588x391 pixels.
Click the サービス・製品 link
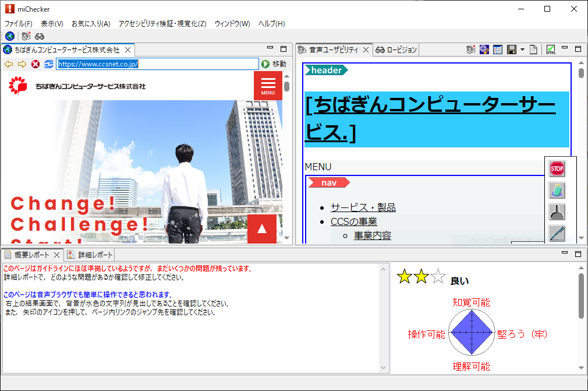coord(363,207)
